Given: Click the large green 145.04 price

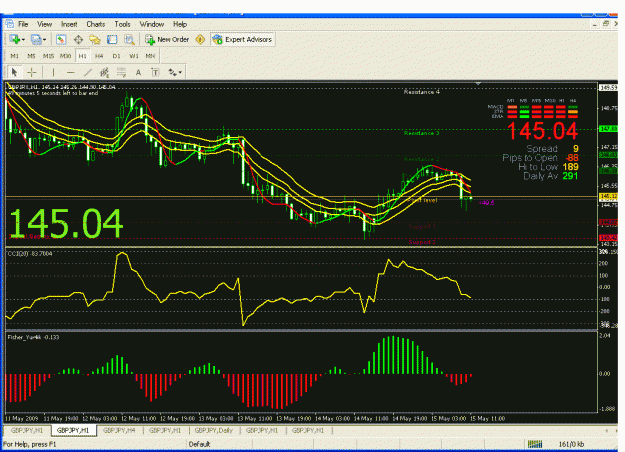Looking at the screenshot, I should pos(66,223).
